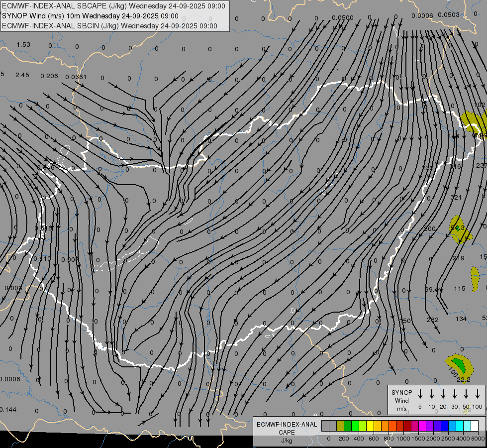Select the maroon dark red legend swatch

(407, 426)
